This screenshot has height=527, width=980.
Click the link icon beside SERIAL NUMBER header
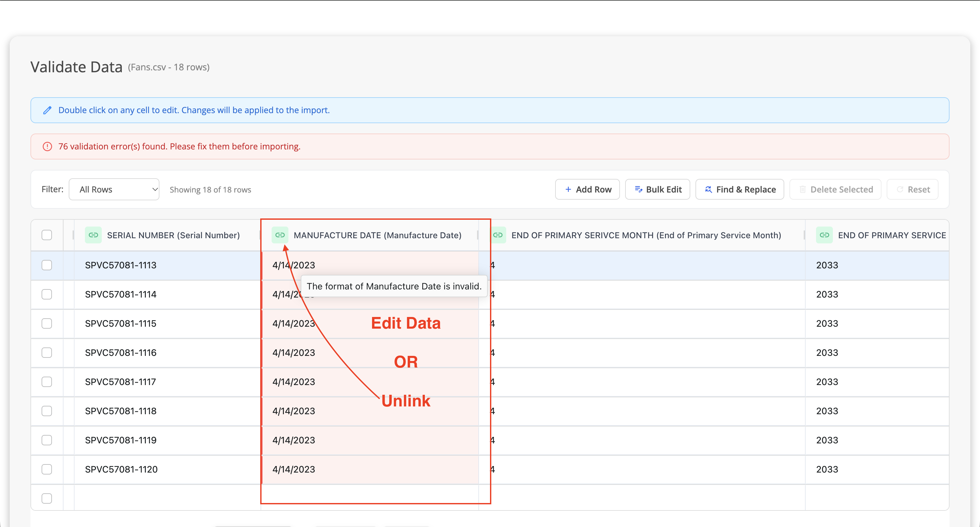93,235
